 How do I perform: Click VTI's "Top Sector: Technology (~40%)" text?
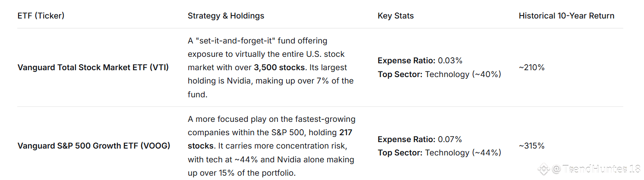[439, 74]
